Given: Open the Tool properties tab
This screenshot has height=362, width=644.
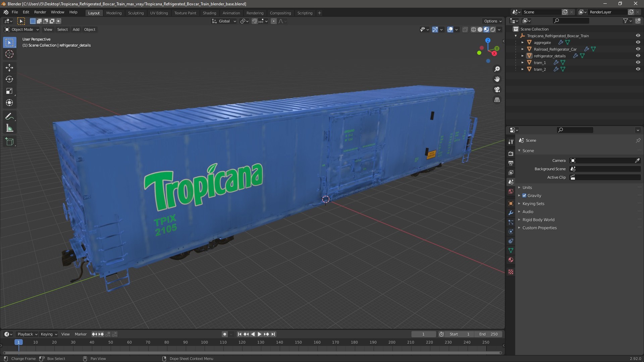Looking at the screenshot, I should click(511, 142).
